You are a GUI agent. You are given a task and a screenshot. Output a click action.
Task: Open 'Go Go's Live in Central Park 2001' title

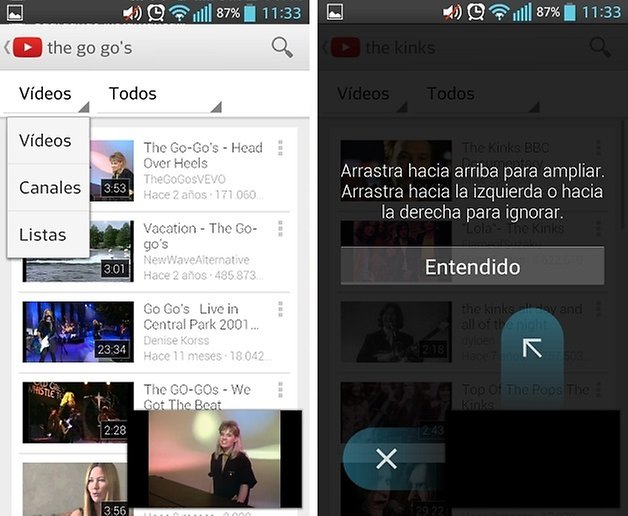coord(201,316)
